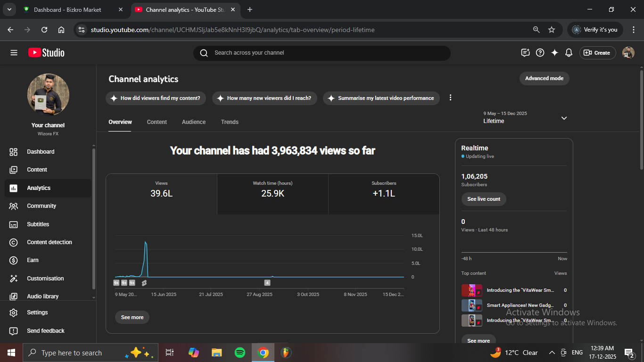This screenshot has width=644, height=362.
Task: Open the notifications bell
Action: 569,53
